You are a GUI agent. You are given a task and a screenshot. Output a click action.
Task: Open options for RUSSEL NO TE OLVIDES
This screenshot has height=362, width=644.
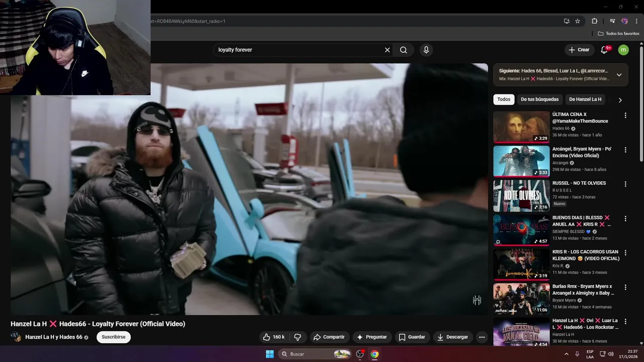pos(625,184)
